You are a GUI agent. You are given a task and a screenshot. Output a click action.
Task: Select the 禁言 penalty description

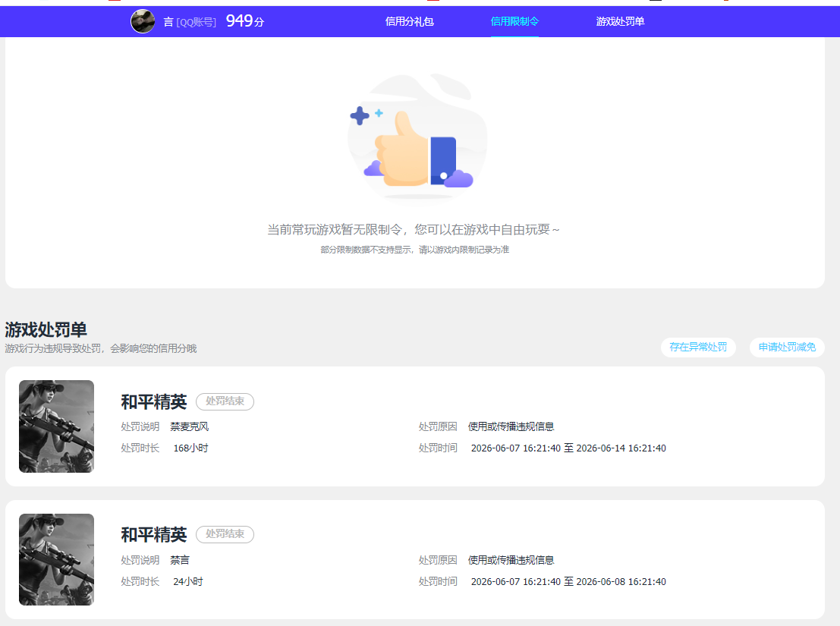coord(180,560)
